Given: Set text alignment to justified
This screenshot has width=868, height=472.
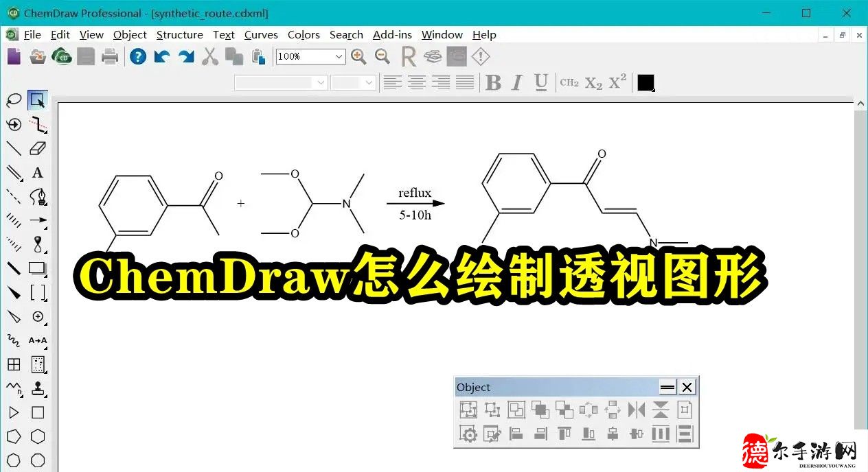Looking at the screenshot, I should click(465, 82).
